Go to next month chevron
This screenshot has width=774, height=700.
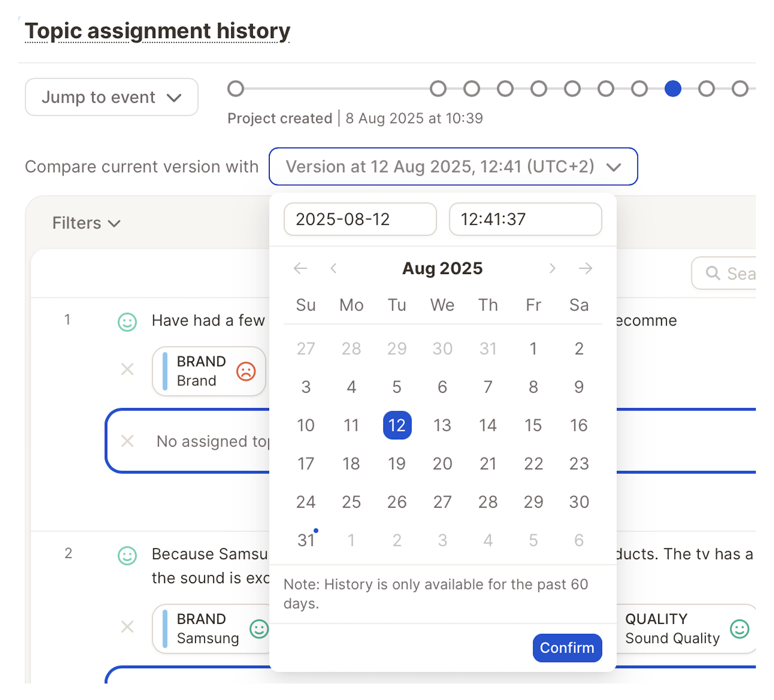tap(552, 268)
